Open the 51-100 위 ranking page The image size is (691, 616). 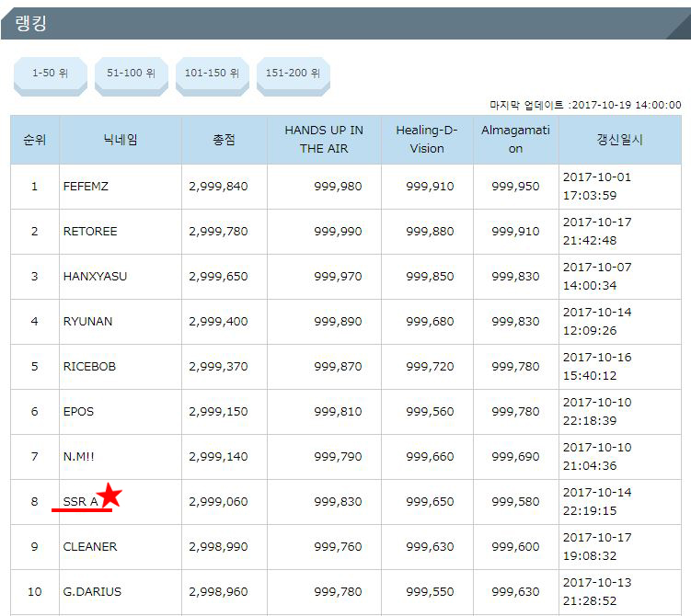pos(132,75)
